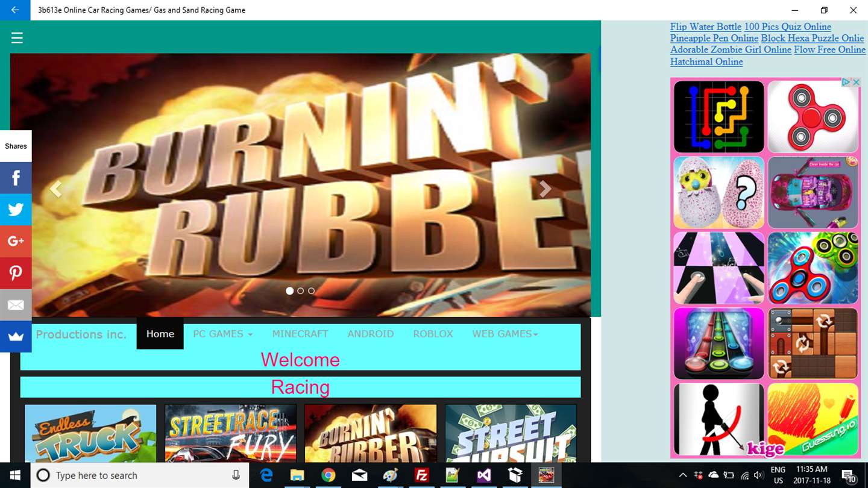
Task: Open pink car cleaning game ad
Action: click(813, 192)
